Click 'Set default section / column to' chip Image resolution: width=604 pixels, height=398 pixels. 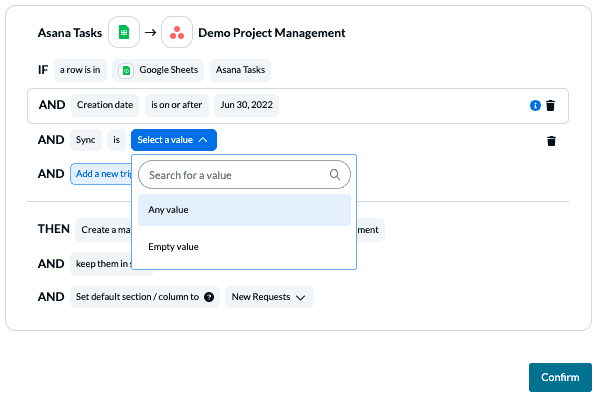point(145,297)
